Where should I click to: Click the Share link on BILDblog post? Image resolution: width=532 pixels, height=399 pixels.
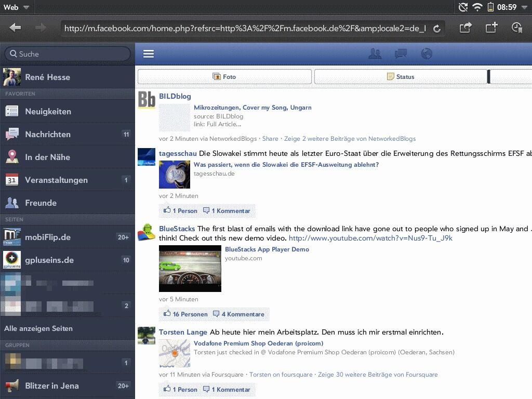coord(270,138)
